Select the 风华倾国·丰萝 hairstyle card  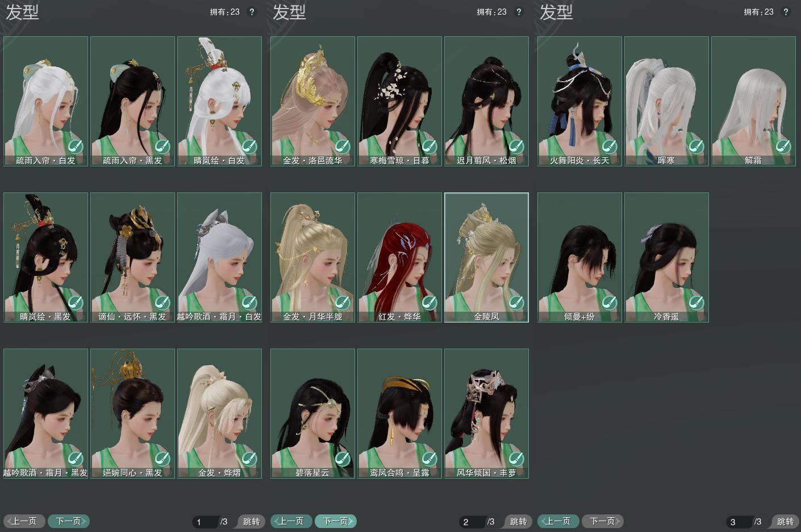[x=487, y=414]
